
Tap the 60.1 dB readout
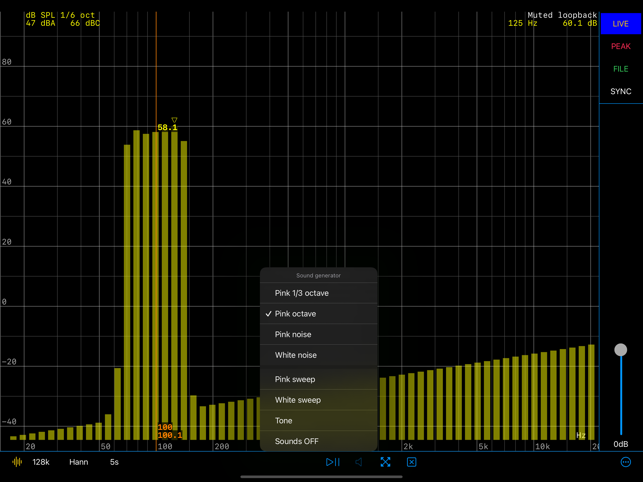pyautogui.click(x=580, y=23)
